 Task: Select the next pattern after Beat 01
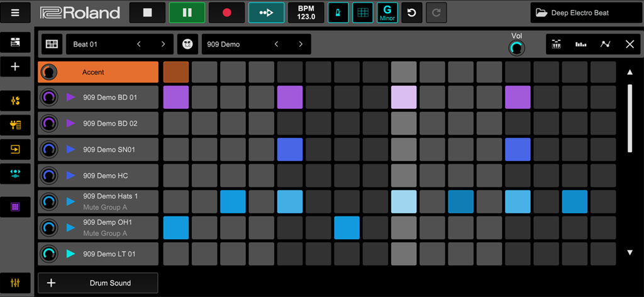pyautogui.click(x=163, y=44)
